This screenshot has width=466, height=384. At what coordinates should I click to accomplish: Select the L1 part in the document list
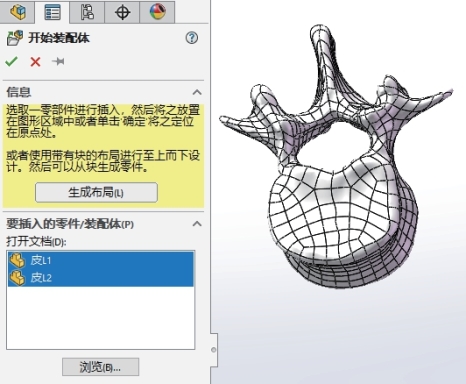(100, 260)
